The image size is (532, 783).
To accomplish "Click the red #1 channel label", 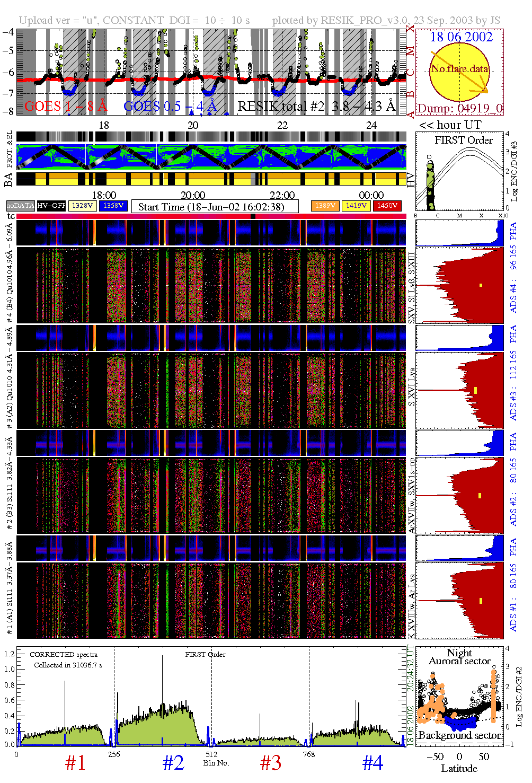I will (75, 762).
